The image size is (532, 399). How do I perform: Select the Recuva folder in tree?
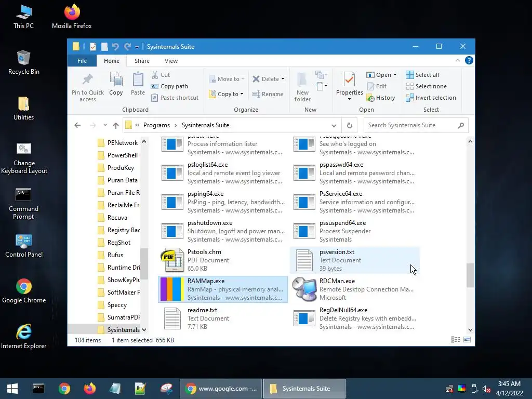click(117, 218)
